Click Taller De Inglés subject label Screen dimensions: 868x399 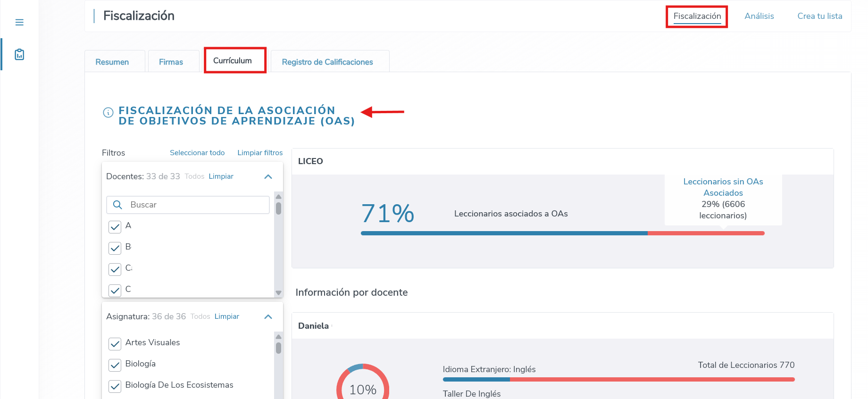[x=472, y=394]
